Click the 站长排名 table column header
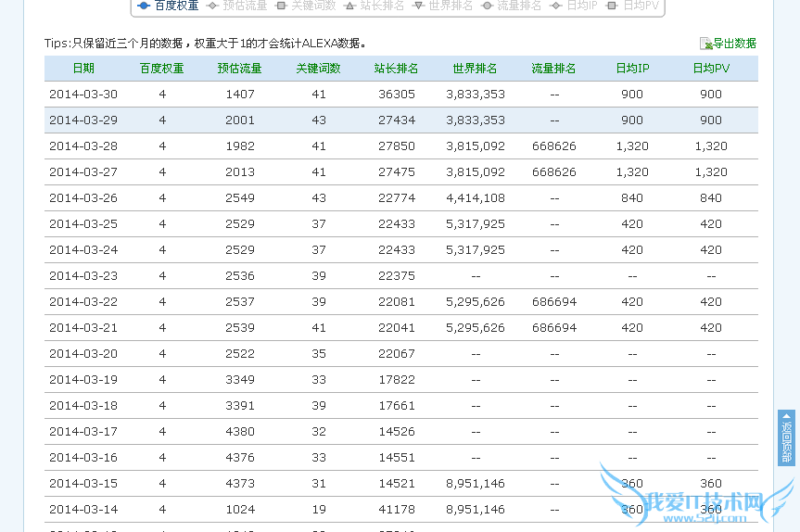 tap(397, 69)
